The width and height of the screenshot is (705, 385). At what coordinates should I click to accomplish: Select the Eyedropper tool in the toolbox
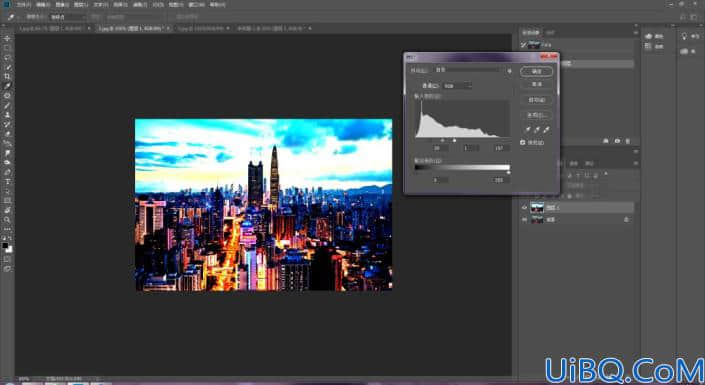pos(7,86)
